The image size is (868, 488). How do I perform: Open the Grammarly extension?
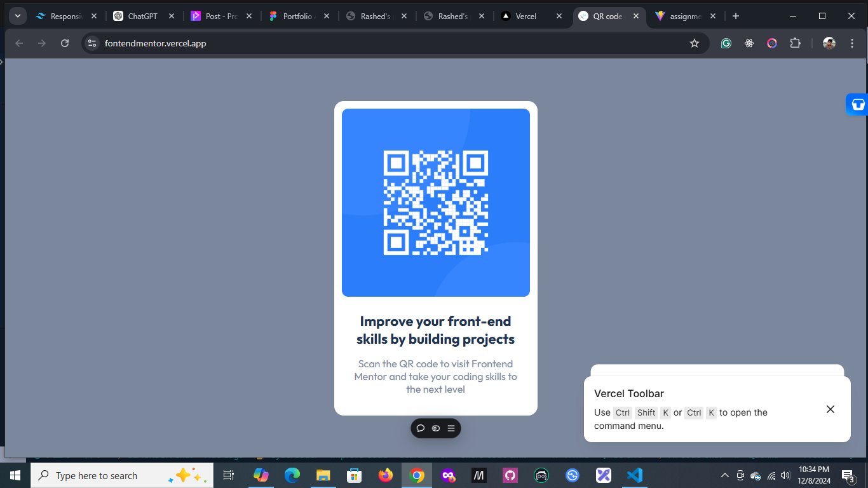[x=726, y=43]
